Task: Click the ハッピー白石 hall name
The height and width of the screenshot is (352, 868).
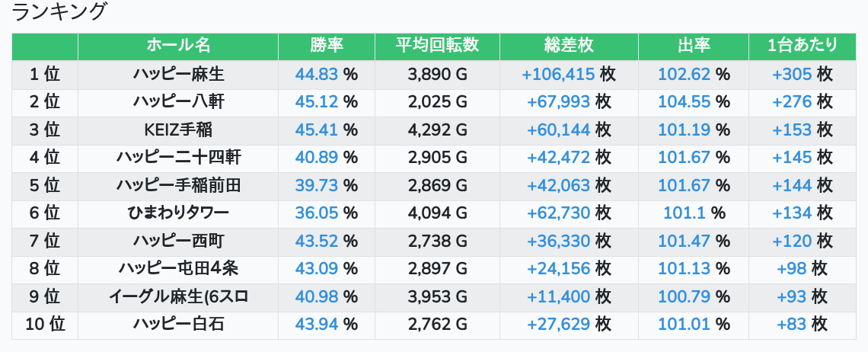Action: [x=178, y=325]
